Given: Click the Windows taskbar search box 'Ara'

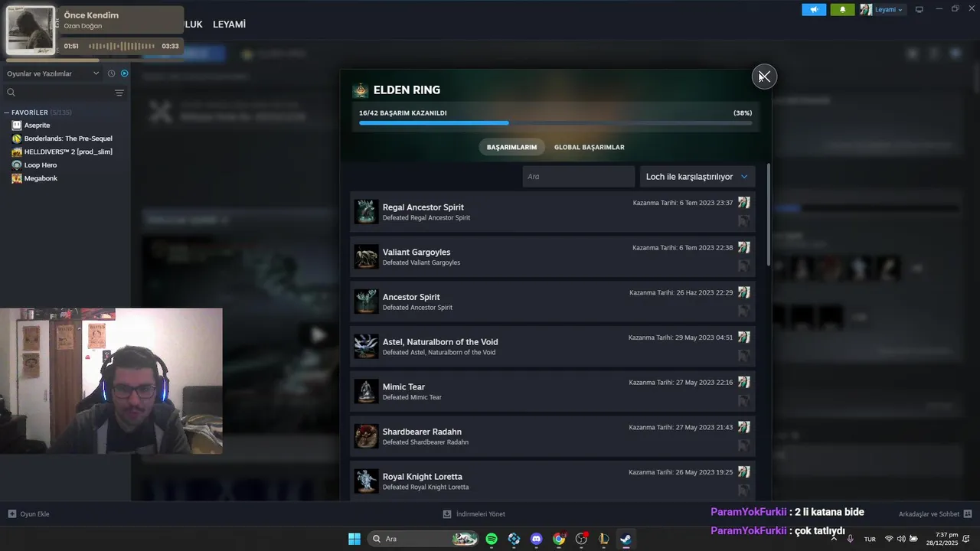Looking at the screenshot, I should coord(423,539).
